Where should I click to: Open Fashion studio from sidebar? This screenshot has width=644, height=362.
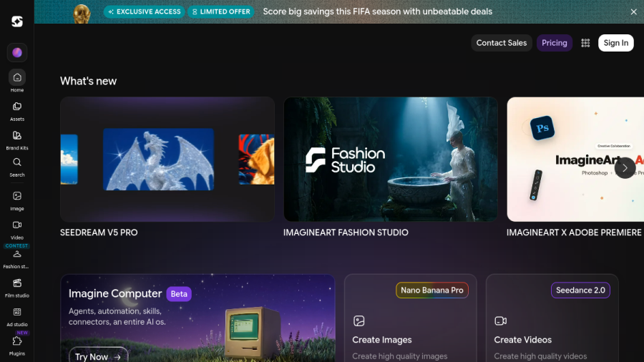[17, 260]
